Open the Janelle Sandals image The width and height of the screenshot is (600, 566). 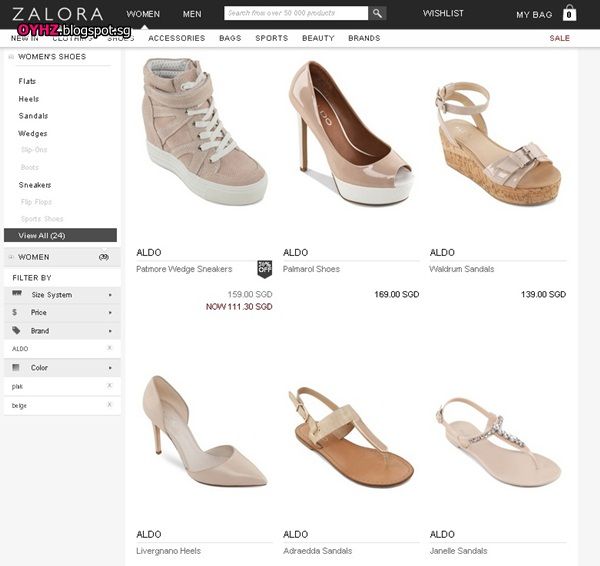pyautogui.click(x=498, y=442)
